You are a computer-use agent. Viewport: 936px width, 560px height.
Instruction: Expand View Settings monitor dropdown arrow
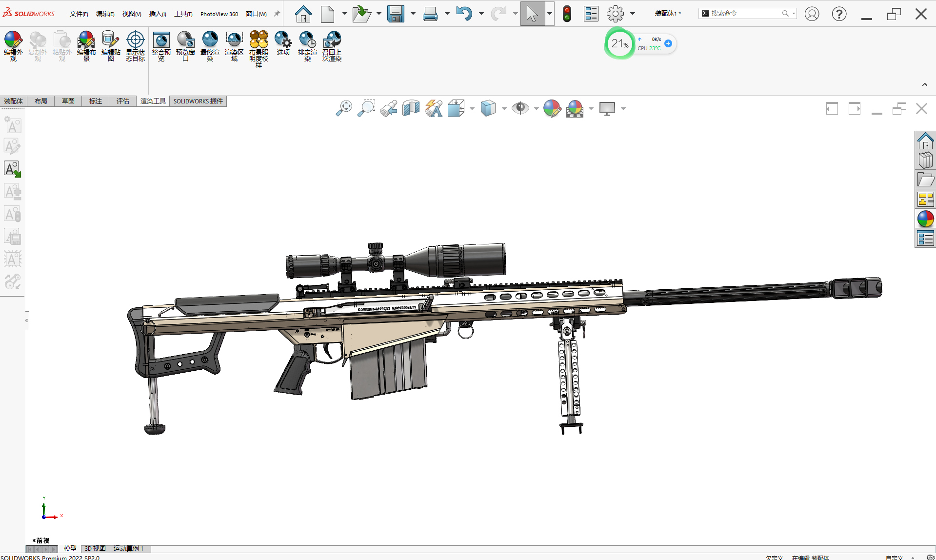[623, 108]
